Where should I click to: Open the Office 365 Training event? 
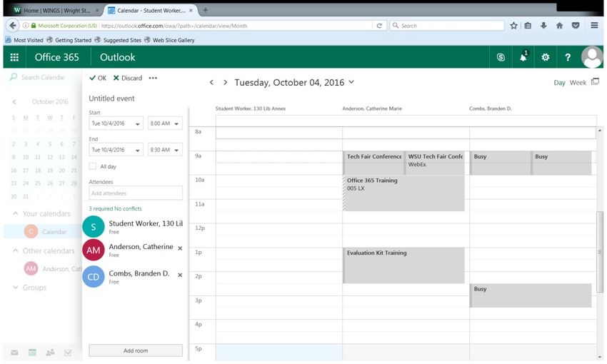click(403, 193)
